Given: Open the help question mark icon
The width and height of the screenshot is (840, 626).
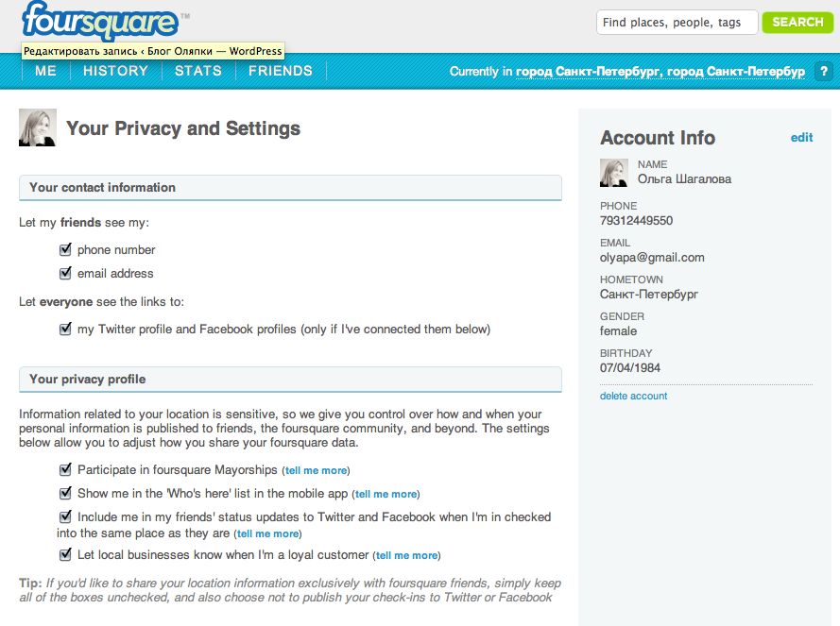Looking at the screenshot, I should click(x=824, y=71).
